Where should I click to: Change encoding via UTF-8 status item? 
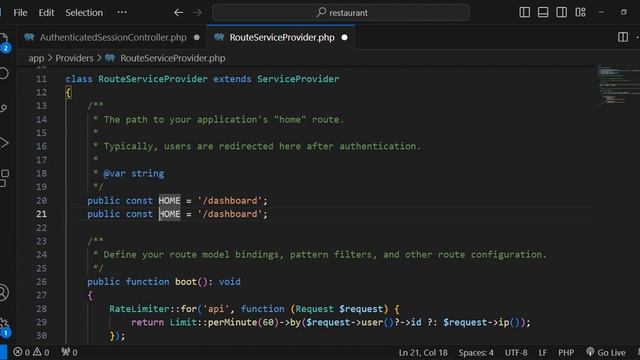point(516,353)
